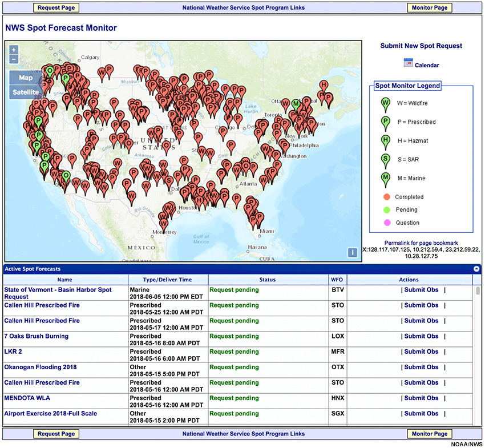Switch map to Map view

(x=25, y=78)
